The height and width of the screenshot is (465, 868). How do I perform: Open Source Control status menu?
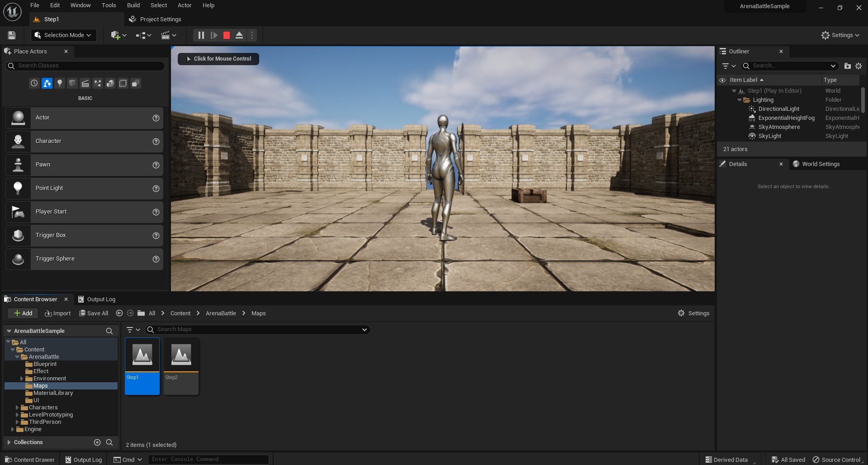pyautogui.click(x=836, y=460)
